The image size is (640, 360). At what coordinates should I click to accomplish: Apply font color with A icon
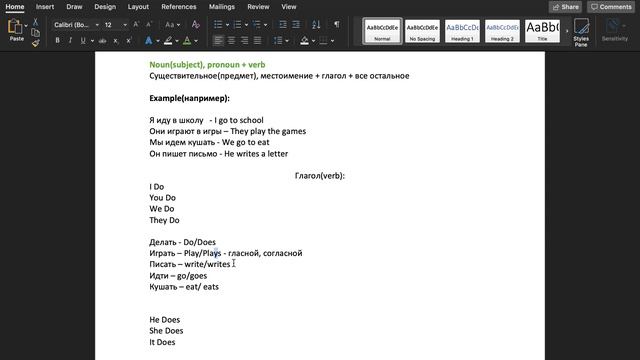pos(187,41)
